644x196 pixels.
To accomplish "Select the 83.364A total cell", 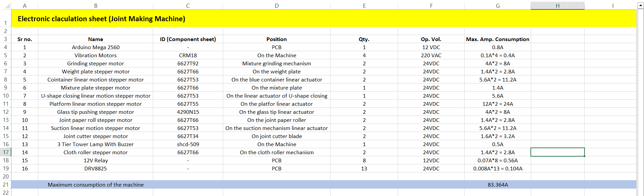I will [x=498, y=185].
